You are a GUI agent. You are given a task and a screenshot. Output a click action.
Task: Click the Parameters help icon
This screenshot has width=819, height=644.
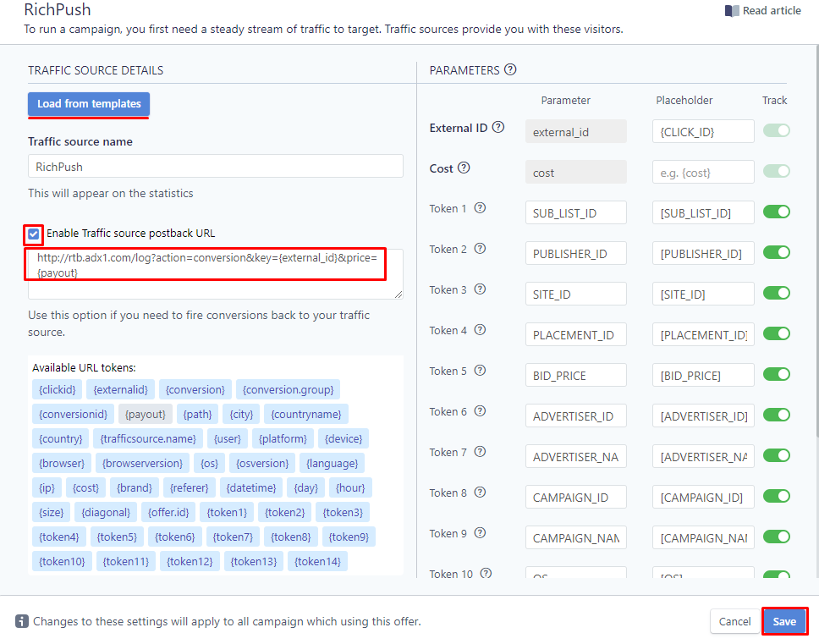tap(510, 69)
